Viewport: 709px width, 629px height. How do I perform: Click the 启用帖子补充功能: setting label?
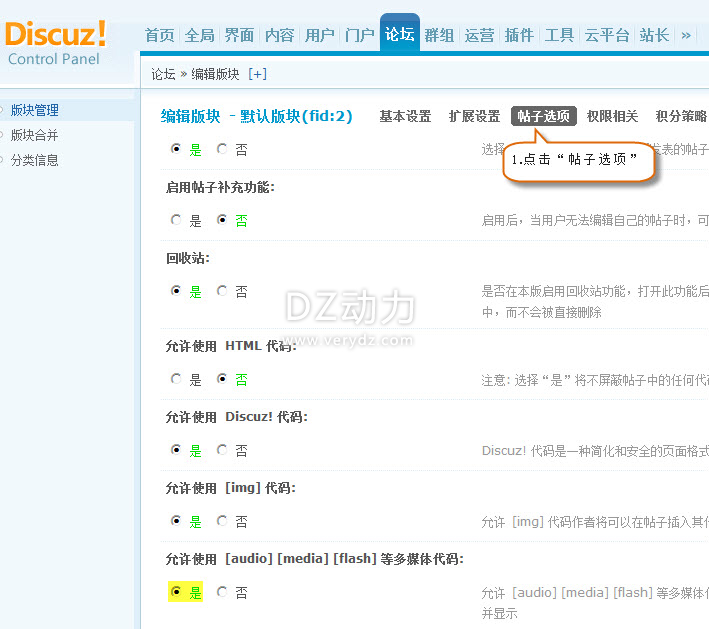(220, 187)
